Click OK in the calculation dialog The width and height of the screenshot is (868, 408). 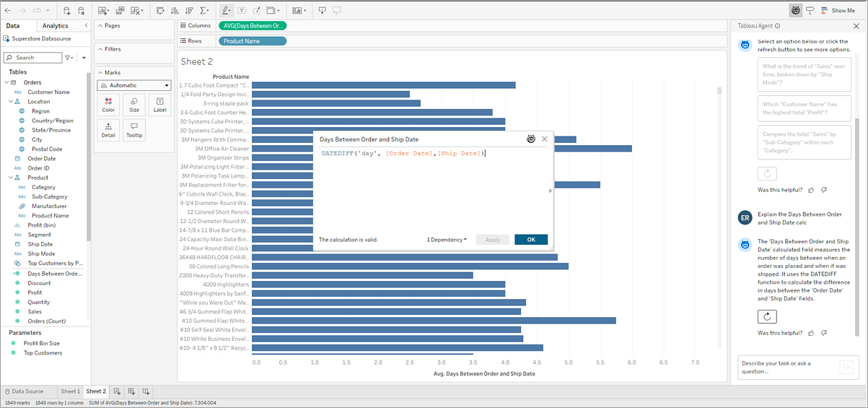tap(531, 240)
